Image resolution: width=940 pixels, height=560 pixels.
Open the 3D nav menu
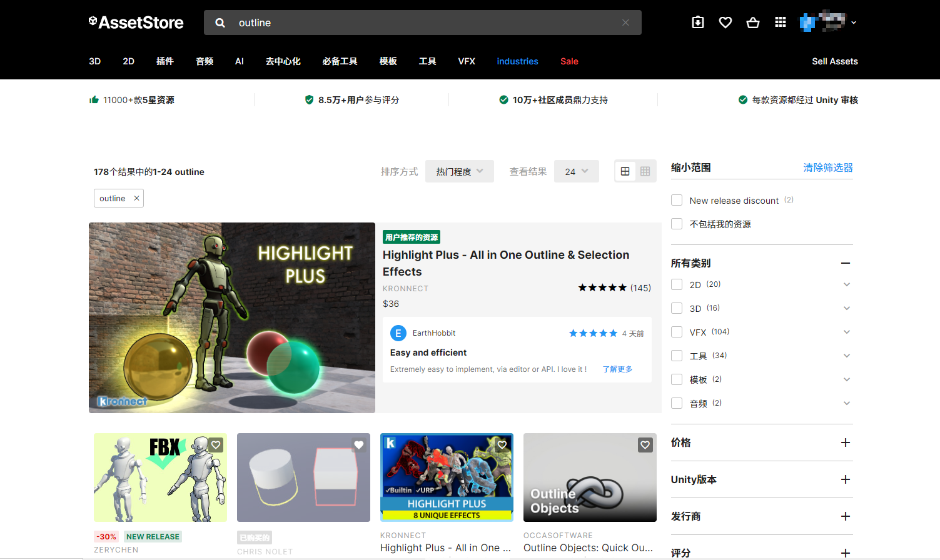(x=95, y=61)
